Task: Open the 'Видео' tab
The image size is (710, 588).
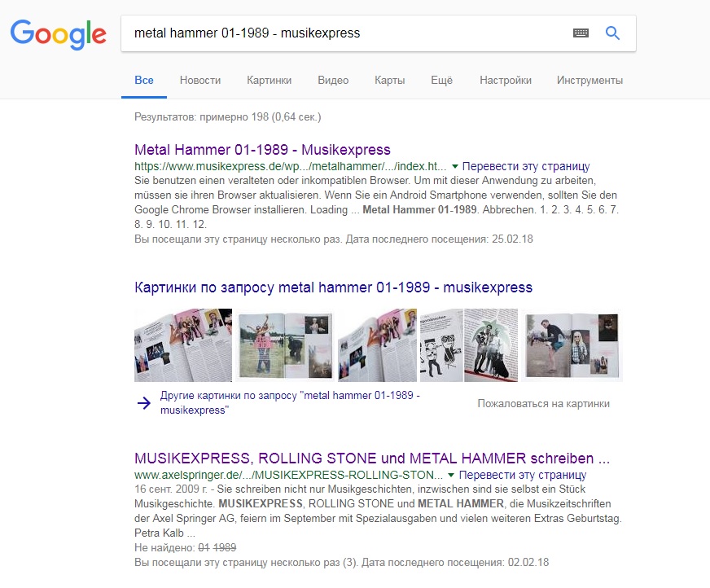Action: (x=333, y=80)
